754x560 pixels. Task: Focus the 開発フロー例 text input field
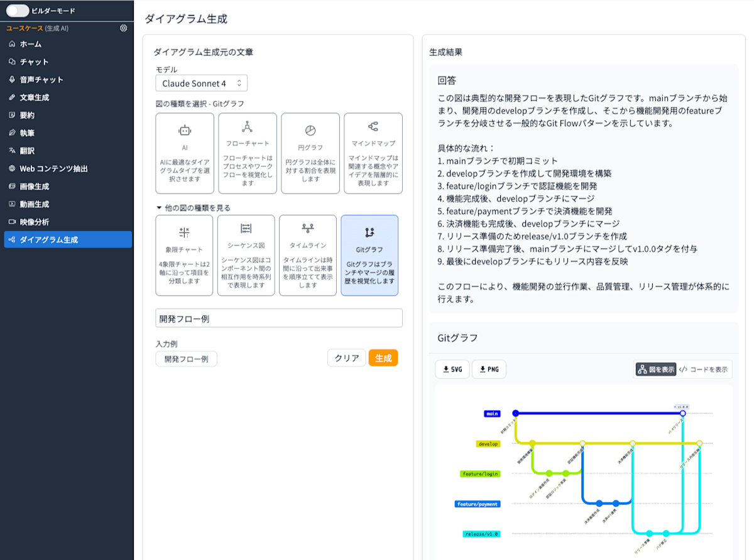(279, 318)
